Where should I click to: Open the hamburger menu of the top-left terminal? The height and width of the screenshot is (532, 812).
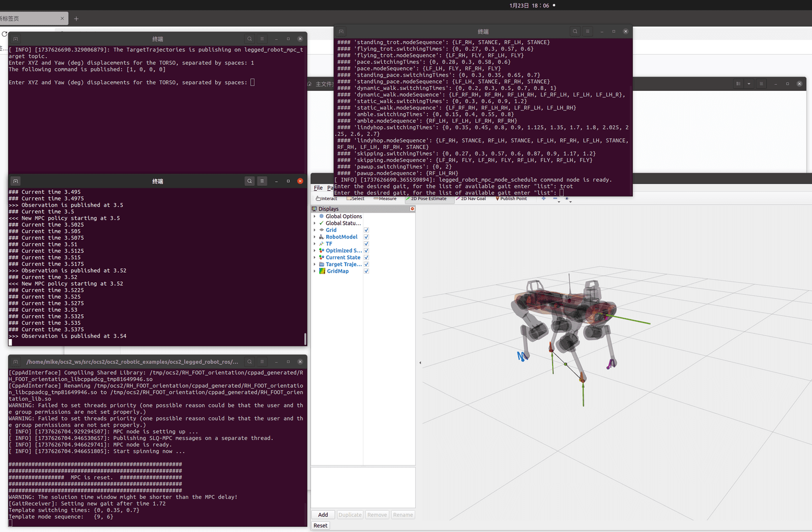click(262, 39)
